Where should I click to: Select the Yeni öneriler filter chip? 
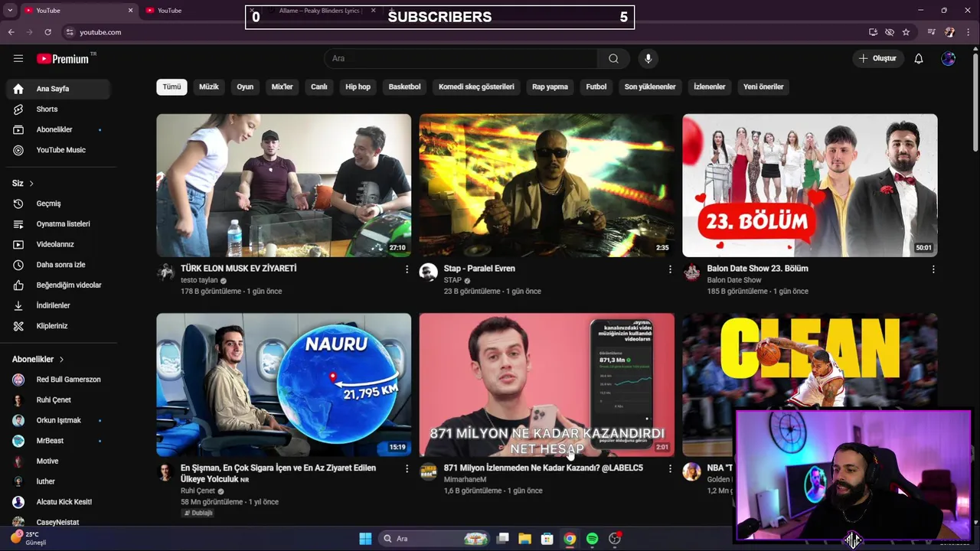pyautogui.click(x=763, y=86)
